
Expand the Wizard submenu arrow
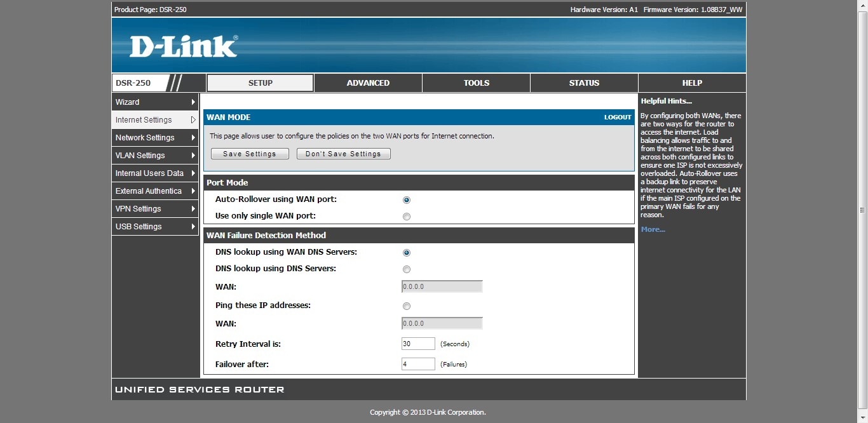pos(193,102)
